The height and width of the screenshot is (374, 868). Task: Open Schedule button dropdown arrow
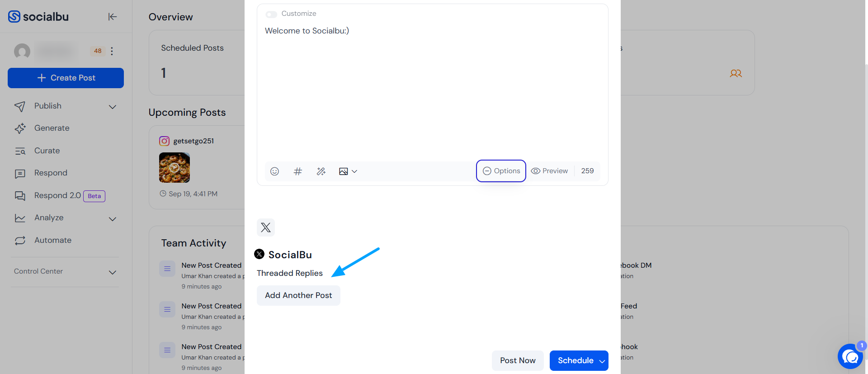[602, 361]
